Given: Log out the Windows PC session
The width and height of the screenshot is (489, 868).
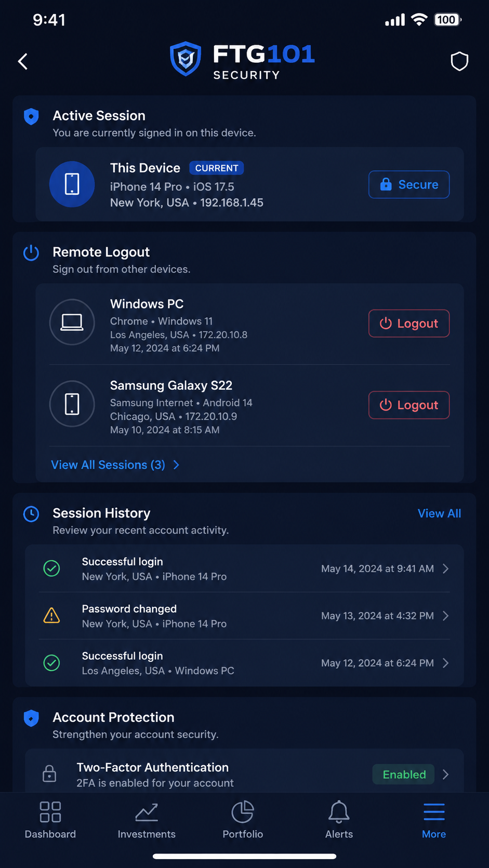Looking at the screenshot, I should pyautogui.click(x=409, y=323).
